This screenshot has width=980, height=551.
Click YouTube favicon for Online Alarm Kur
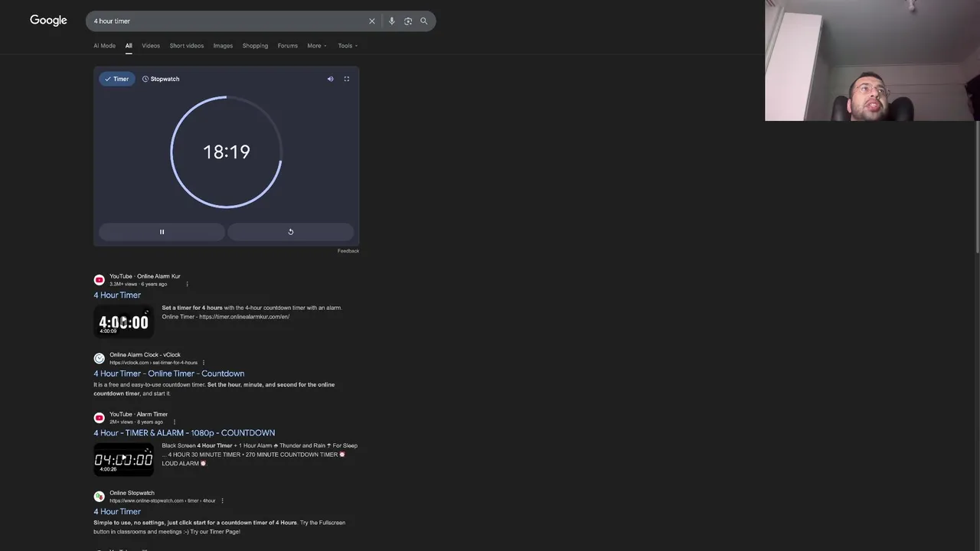(x=99, y=280)
